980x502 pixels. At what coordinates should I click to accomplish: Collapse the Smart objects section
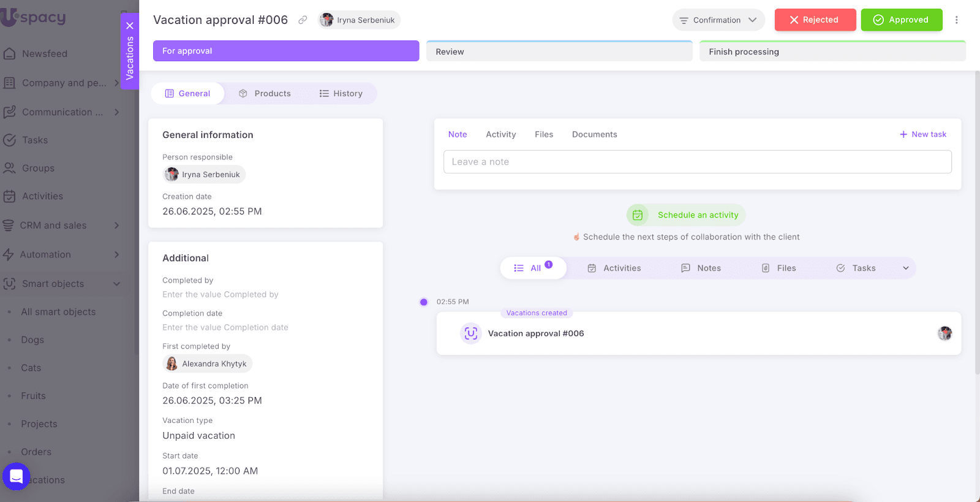point(116,284)
